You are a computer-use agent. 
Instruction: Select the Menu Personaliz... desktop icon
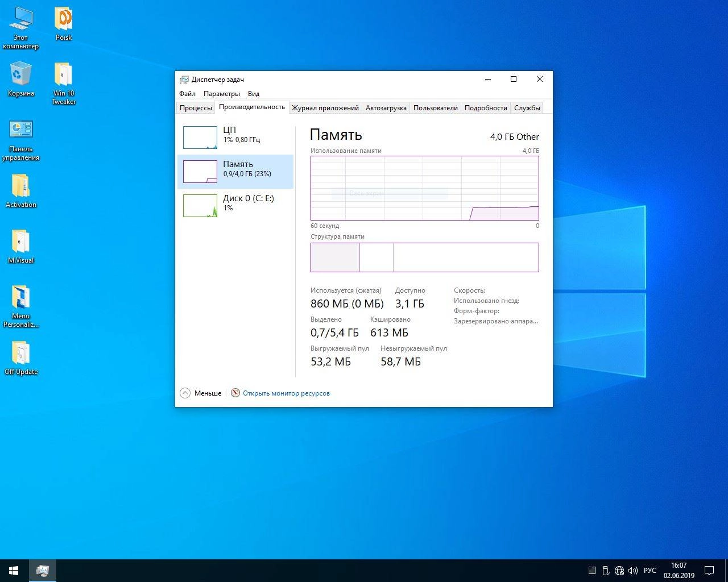tap(21, 307)
